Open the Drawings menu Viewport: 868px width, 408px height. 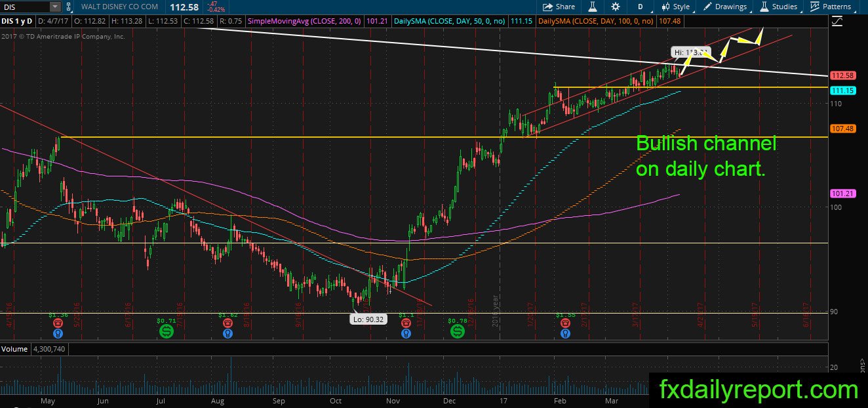click(x=726, y=7)
